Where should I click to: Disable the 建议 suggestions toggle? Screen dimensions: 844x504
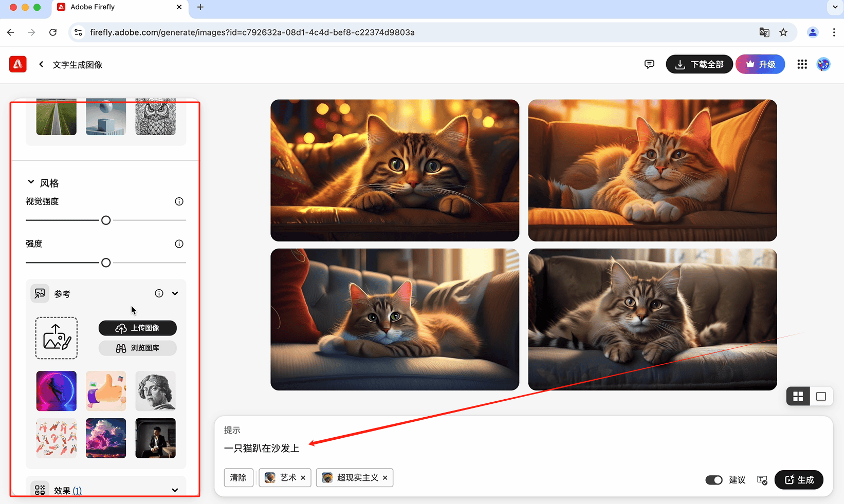point(714,480)
